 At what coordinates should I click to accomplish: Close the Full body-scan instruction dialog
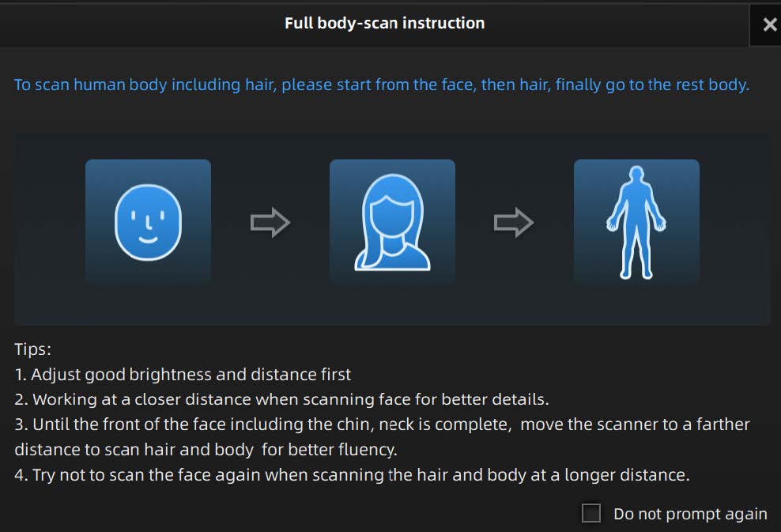[769, 24]
